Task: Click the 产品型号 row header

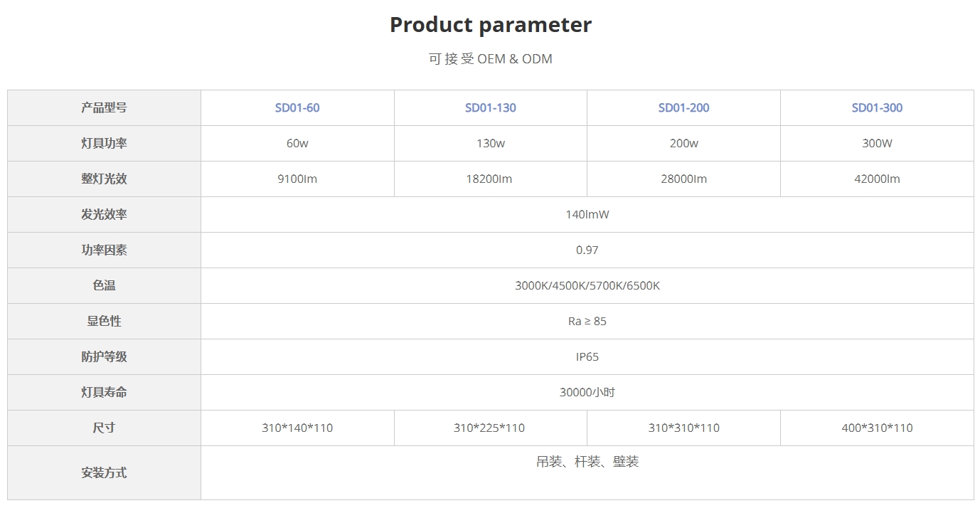Action: (x=104, y=108)
